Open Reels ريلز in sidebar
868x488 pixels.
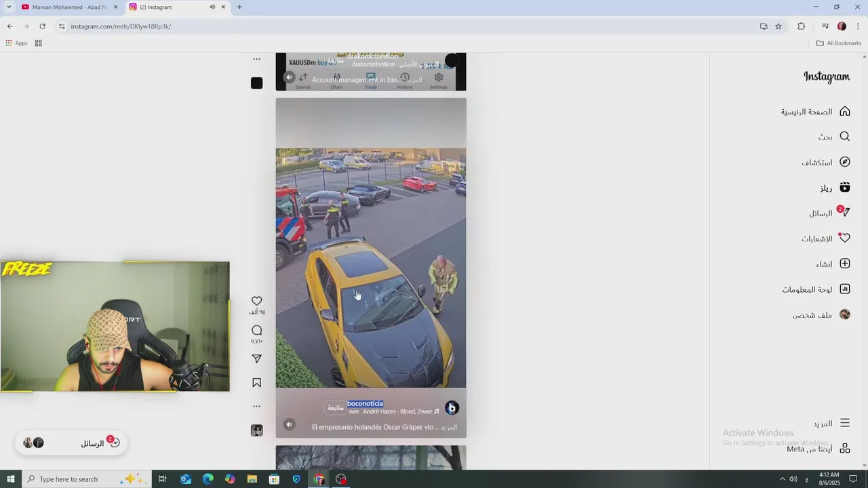(835, 188)
